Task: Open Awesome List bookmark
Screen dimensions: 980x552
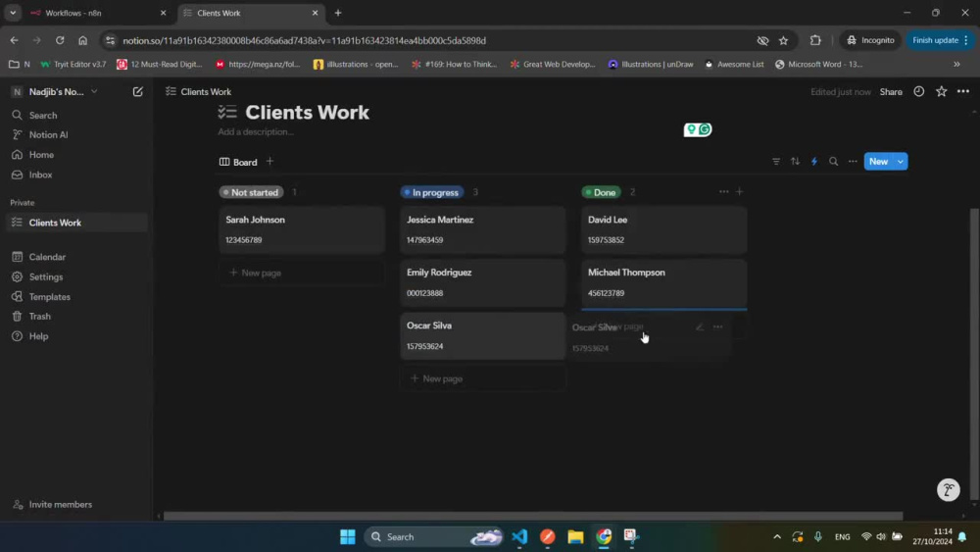Action: click(734, 64)
